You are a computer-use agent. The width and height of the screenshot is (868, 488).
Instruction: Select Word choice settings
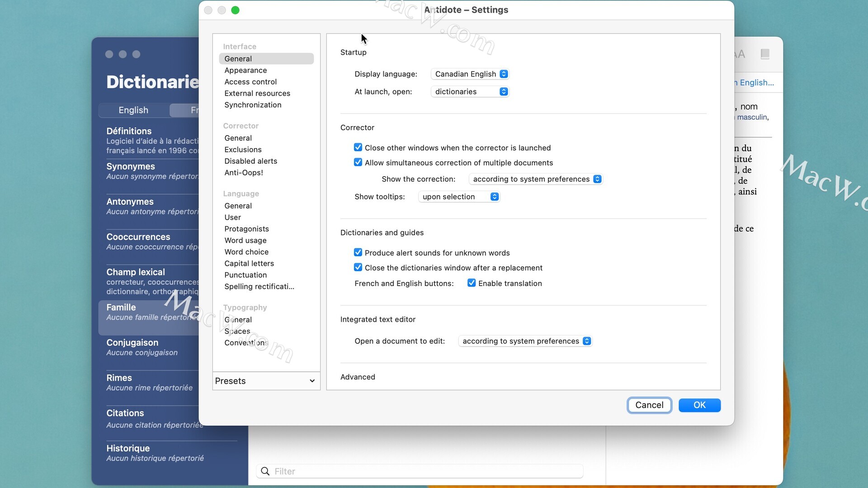[246, 252]
